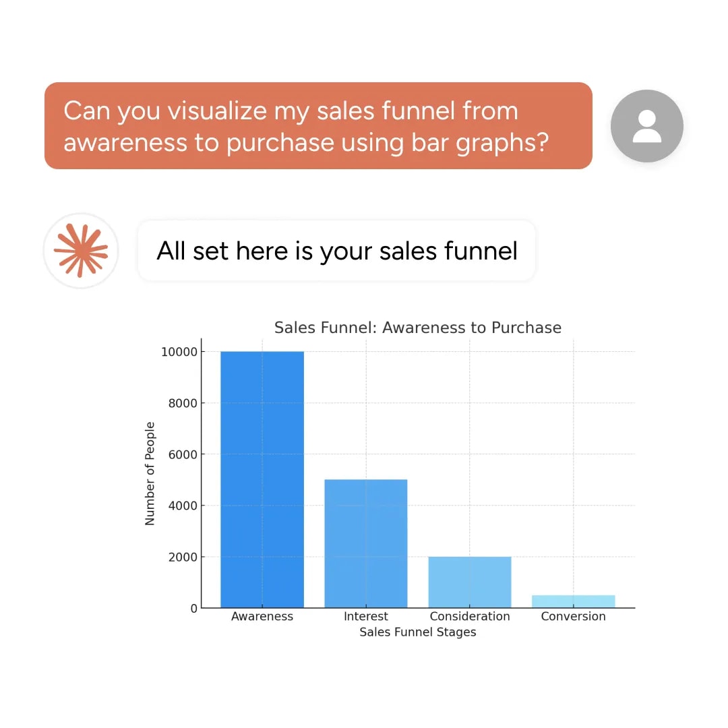Click the 'Conversion' x-axis label
The height and width of the screenshot is (728, 728).
tap(574, 616)
